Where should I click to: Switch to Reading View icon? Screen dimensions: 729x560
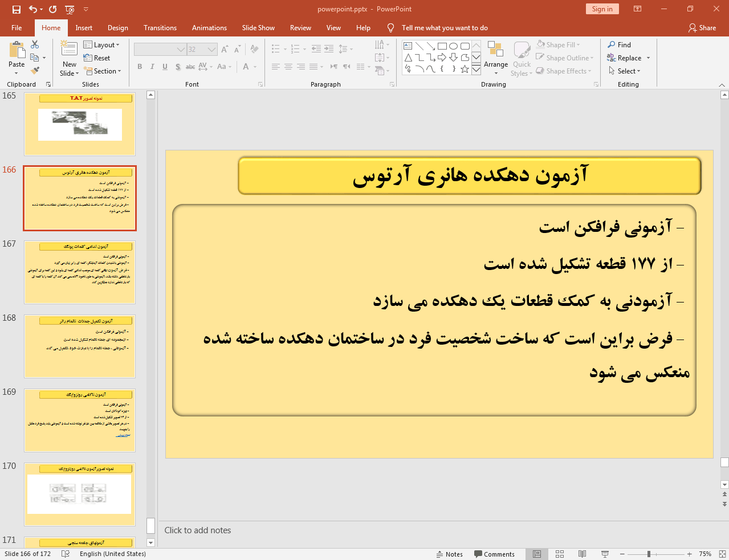[582, 554]
